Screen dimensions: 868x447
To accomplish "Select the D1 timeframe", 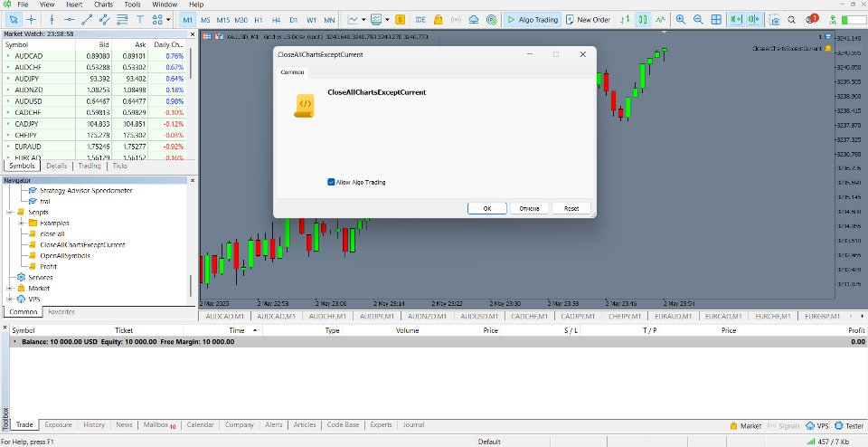I will [293, 19].
